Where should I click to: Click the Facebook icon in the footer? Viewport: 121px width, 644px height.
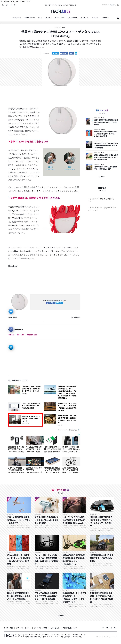tap(111, 628)
